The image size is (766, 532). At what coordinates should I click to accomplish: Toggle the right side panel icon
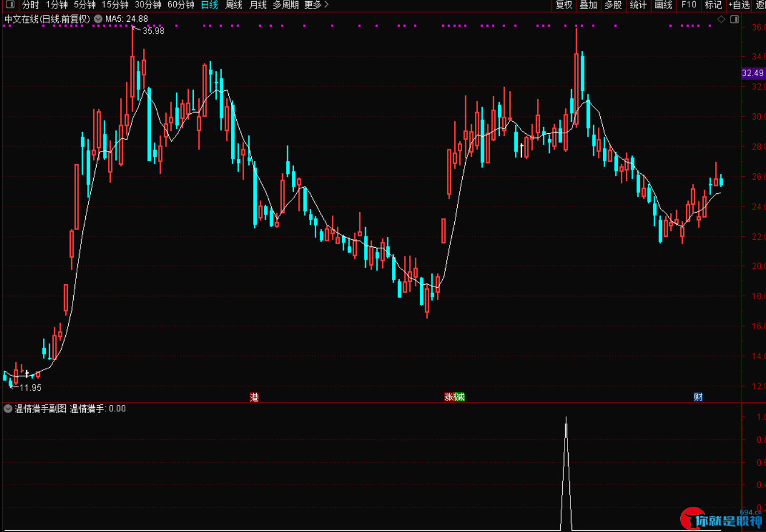point(735,19)
